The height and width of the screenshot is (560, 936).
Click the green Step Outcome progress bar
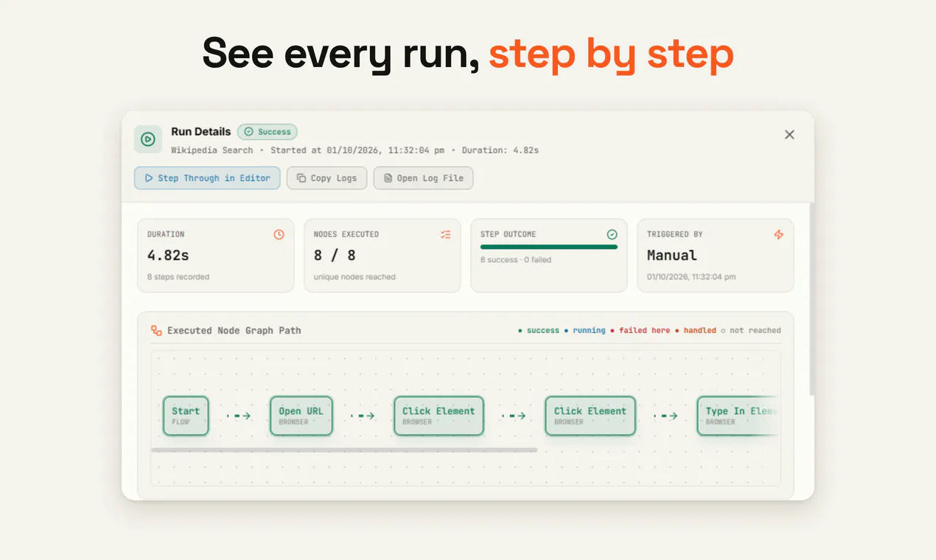click(549, 247)
